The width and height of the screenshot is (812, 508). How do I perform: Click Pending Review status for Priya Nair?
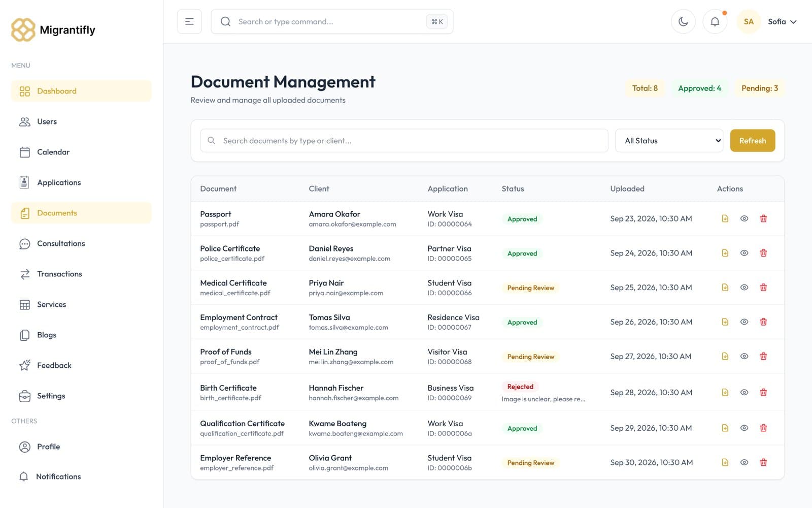[530, 288]
